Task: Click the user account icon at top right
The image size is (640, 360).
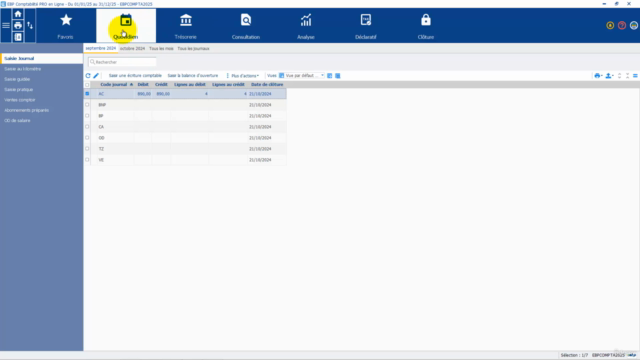Action: pos(634,25)
